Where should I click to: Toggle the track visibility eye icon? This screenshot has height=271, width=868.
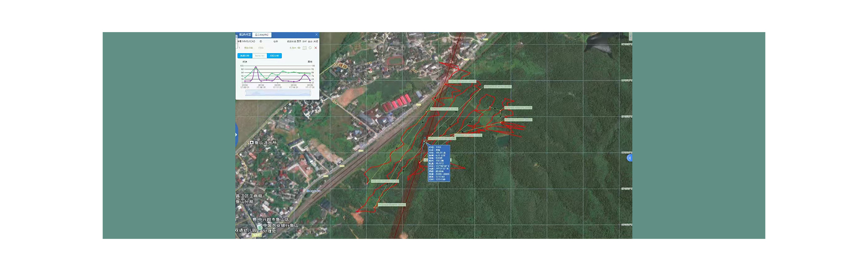coord(299,48)
